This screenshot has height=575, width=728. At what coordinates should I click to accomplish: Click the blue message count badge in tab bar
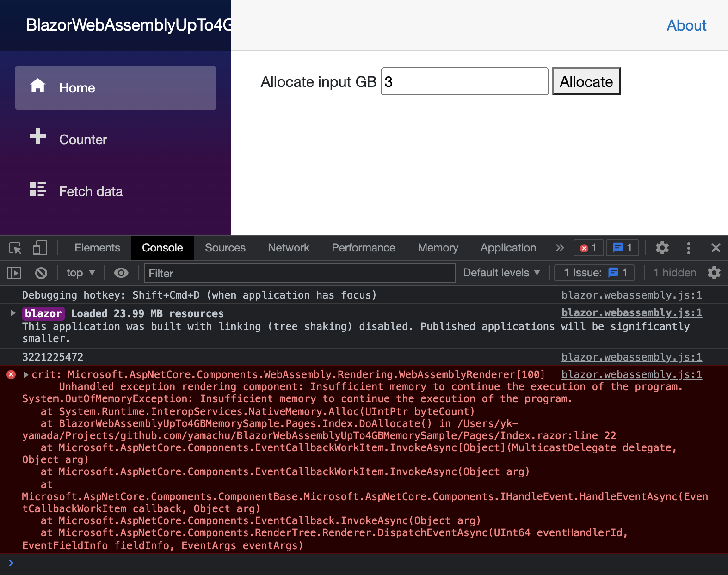pyautogui.click(x=623, y=248)
